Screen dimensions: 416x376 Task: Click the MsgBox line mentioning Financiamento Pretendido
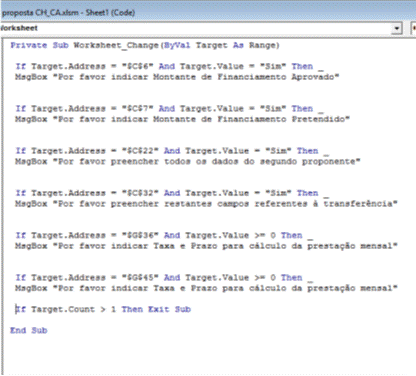[x=182, y=119]
